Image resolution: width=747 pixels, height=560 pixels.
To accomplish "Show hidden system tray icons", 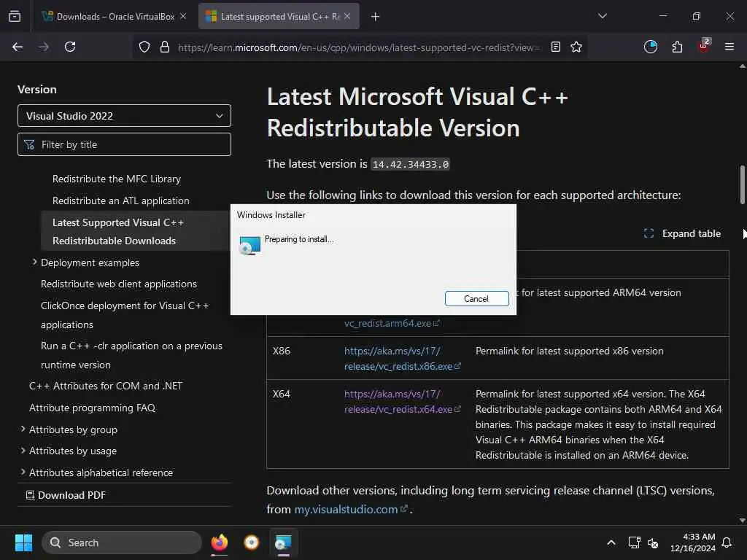I will pos(611,542).
